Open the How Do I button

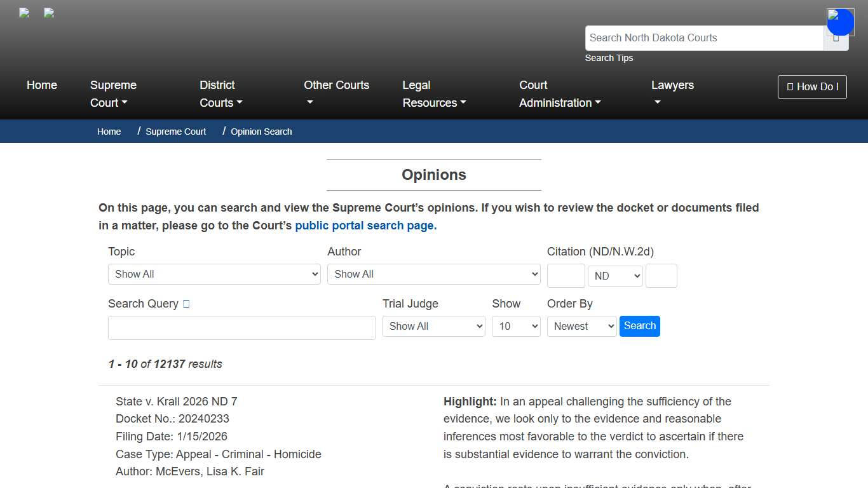(x=812, y=87)
